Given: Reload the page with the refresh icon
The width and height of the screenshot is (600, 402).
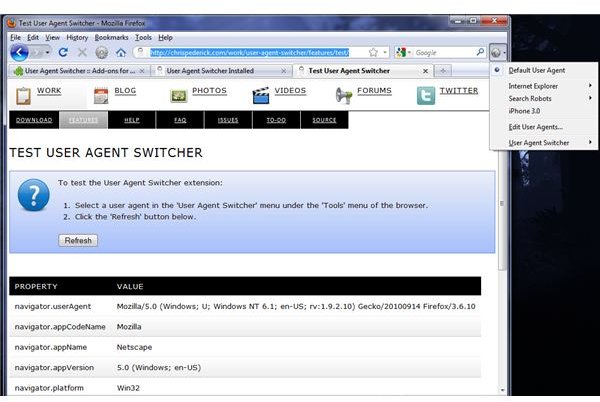Looking at the screenshot, I should pos(63,52).
